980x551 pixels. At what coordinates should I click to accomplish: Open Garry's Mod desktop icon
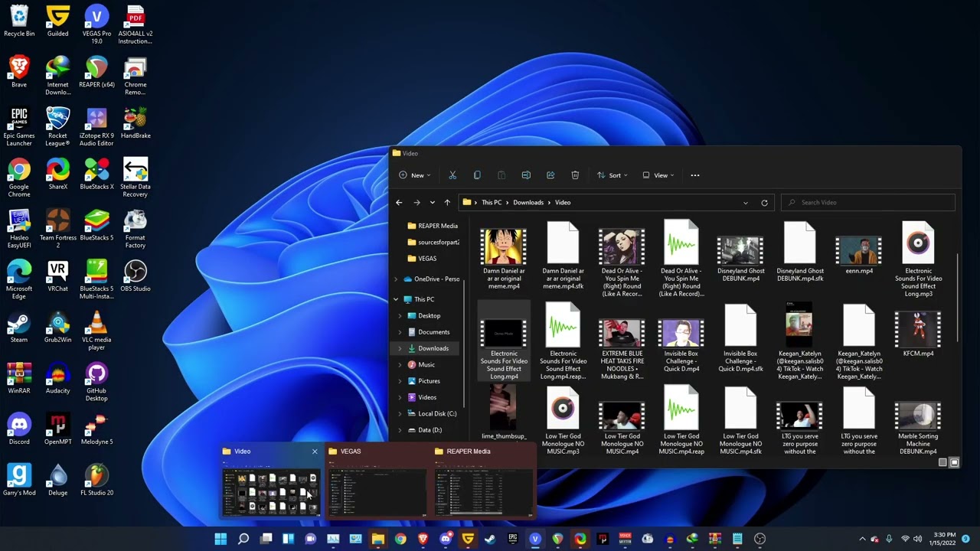(19, 480)
